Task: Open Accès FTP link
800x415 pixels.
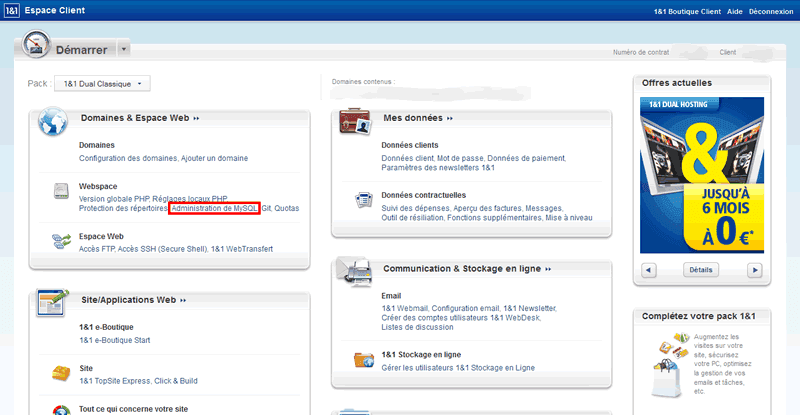Action: pyautogui.click(x=97, y=249)
